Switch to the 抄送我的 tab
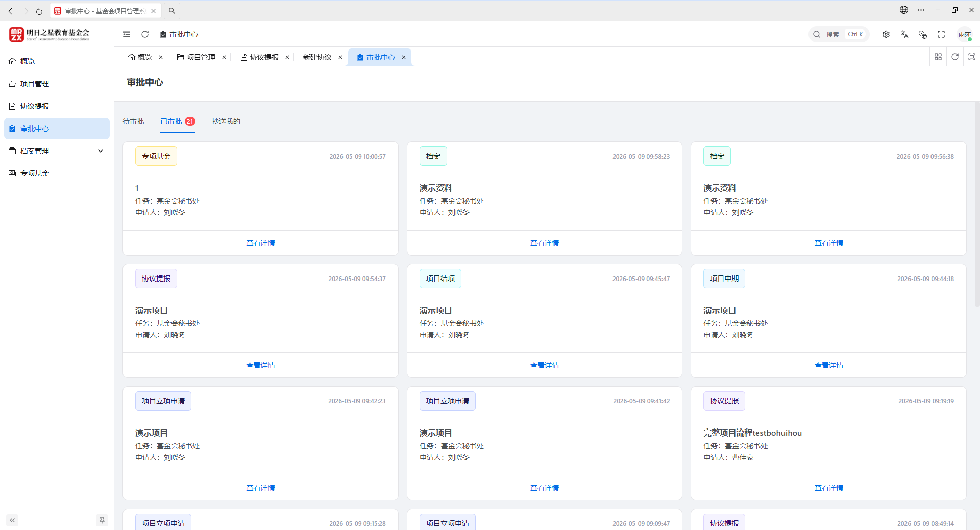The height and width of the screenshot is (530, 980). coord(226,121)
